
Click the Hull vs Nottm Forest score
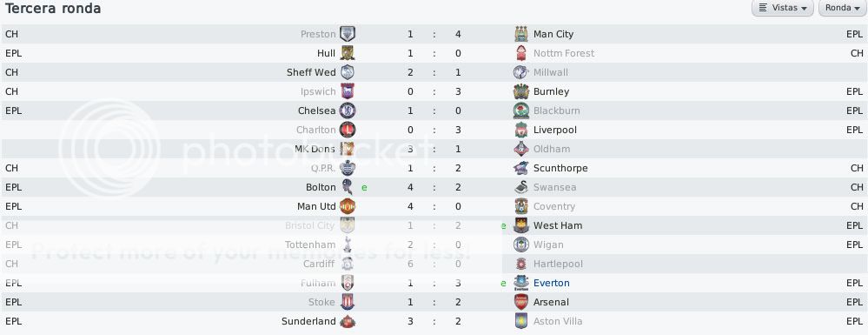[434, 53]
